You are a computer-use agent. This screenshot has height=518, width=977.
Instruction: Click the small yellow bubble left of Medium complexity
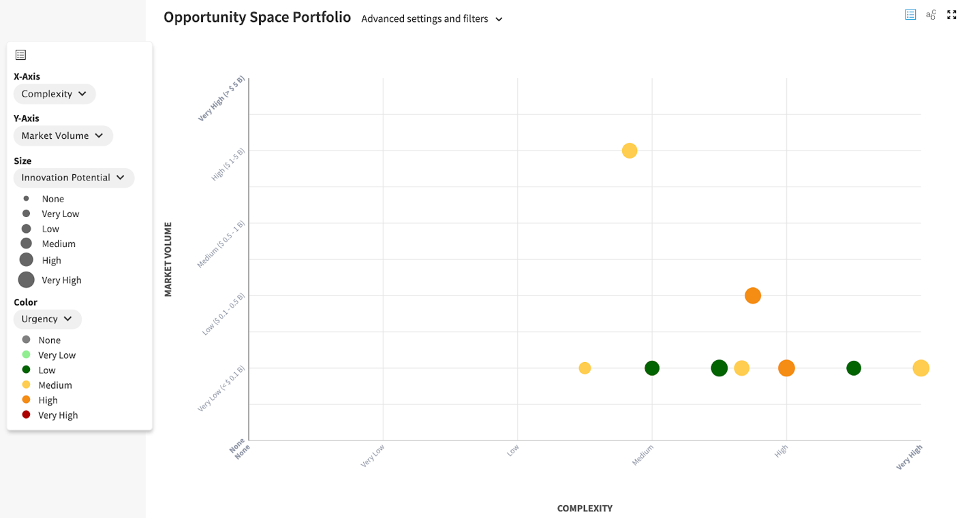point(585,368)
